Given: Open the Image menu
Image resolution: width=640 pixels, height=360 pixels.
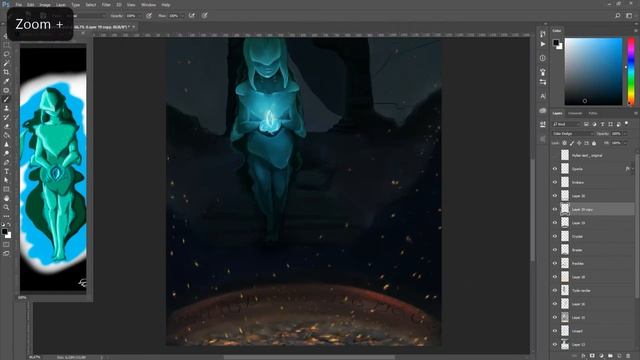Looking at the screenshot, I should [x=45, y=5].
